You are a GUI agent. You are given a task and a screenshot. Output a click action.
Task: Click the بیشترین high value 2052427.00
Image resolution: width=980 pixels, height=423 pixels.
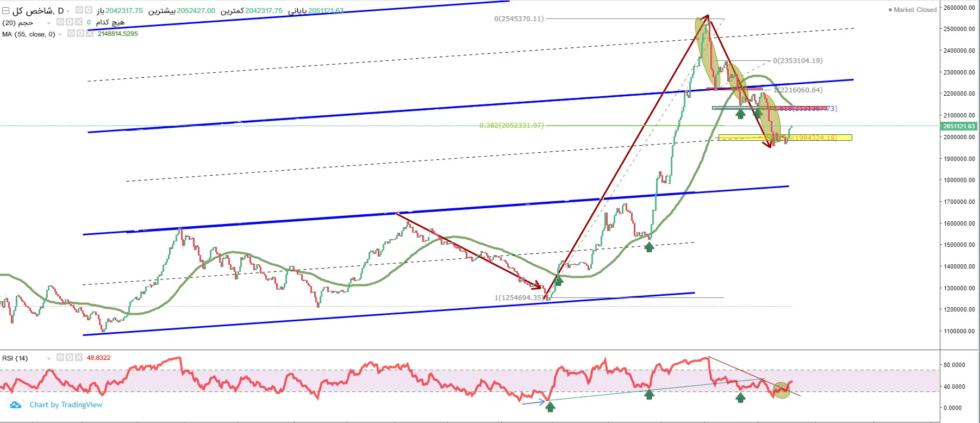196,11
